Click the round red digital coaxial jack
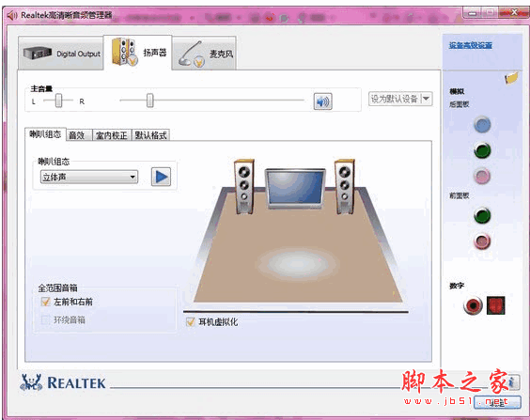Viewport: 530px width, 420px height. (x=473, y=305)
